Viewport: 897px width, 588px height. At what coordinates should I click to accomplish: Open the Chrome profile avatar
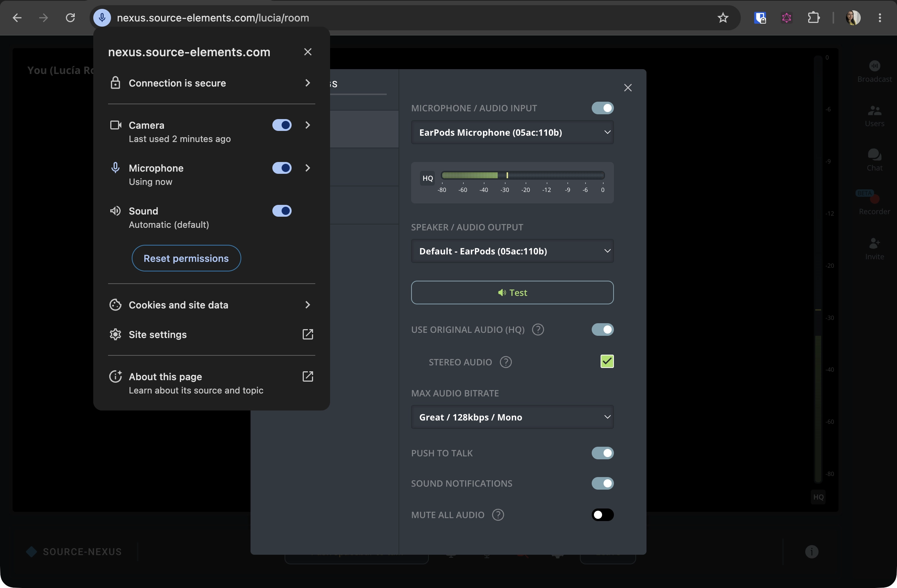853,18
